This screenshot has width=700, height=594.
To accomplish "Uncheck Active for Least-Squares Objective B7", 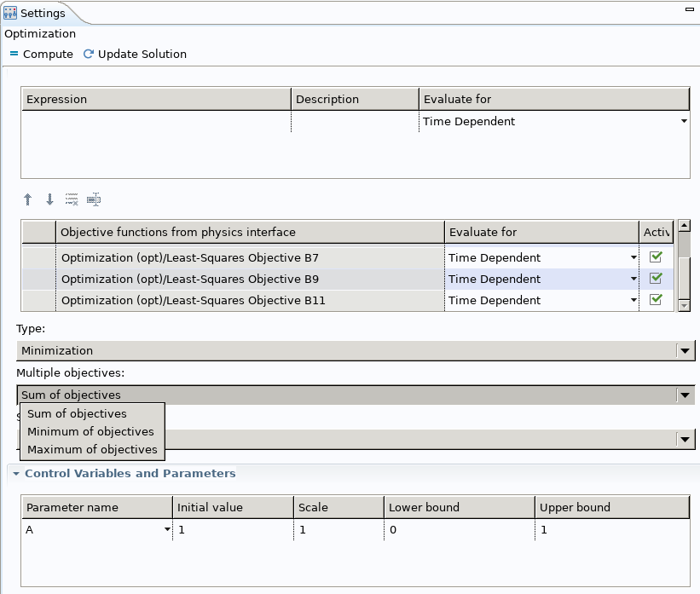I will click(656, 257).
